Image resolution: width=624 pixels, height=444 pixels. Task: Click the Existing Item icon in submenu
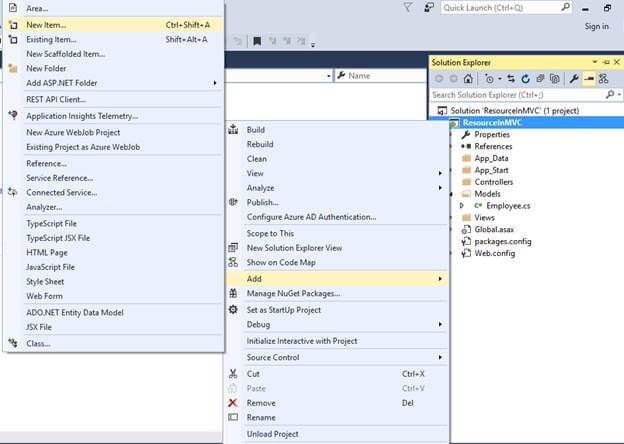13,39
